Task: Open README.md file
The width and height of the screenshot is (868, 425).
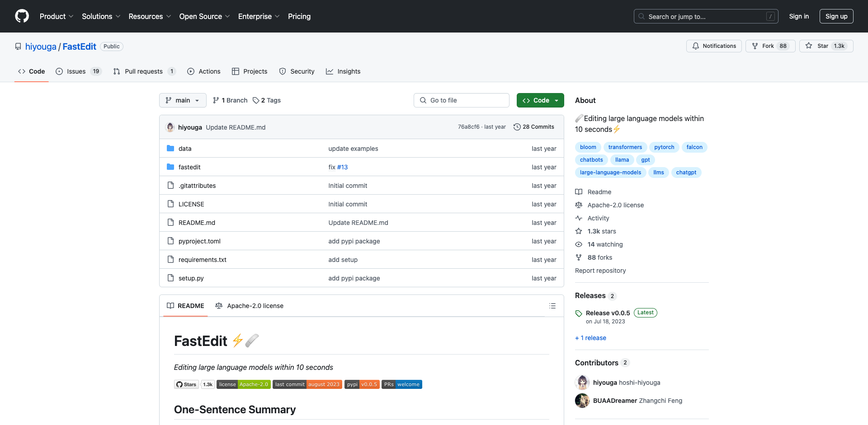Action: click(197, 223)
